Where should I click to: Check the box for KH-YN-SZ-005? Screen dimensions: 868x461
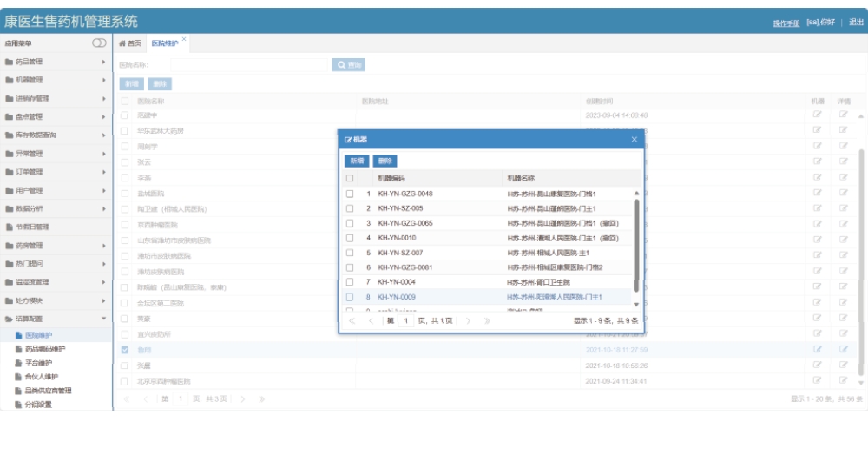350,208
